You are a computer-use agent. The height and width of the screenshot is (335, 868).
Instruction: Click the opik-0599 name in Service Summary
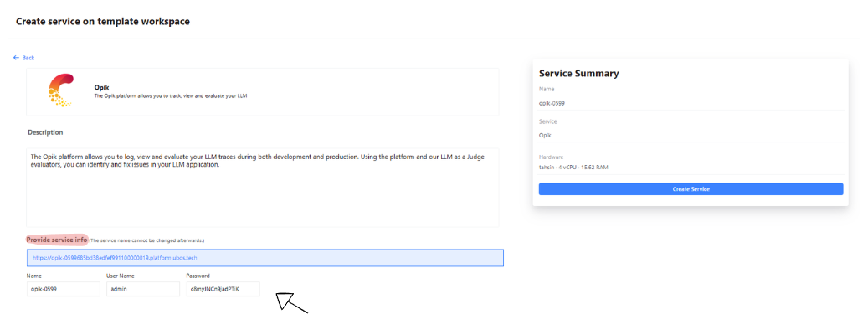tap(552, 103)
